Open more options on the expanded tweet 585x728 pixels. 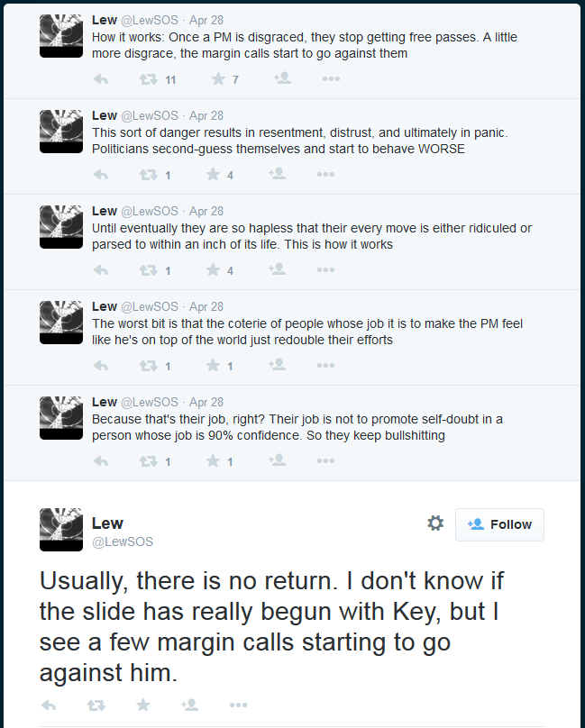[x=238, y=705]
